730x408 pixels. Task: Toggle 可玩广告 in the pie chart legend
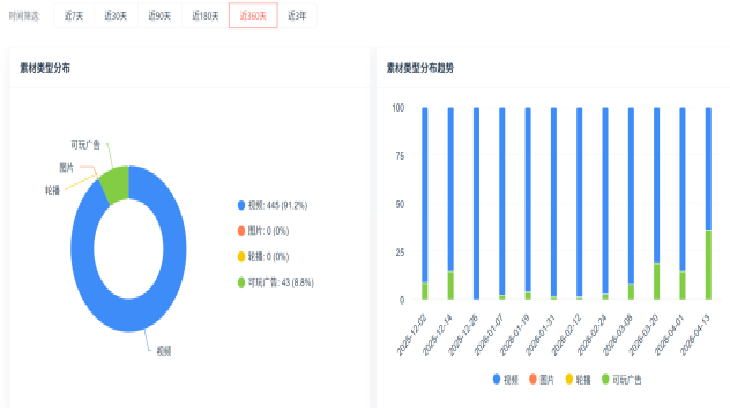[276, 282]
